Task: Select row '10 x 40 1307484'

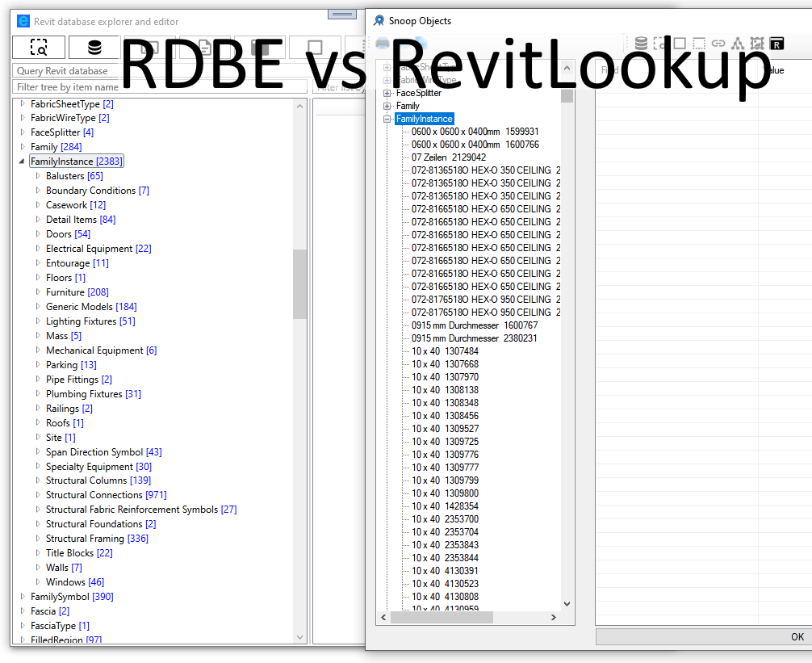Action: point(446,351)
